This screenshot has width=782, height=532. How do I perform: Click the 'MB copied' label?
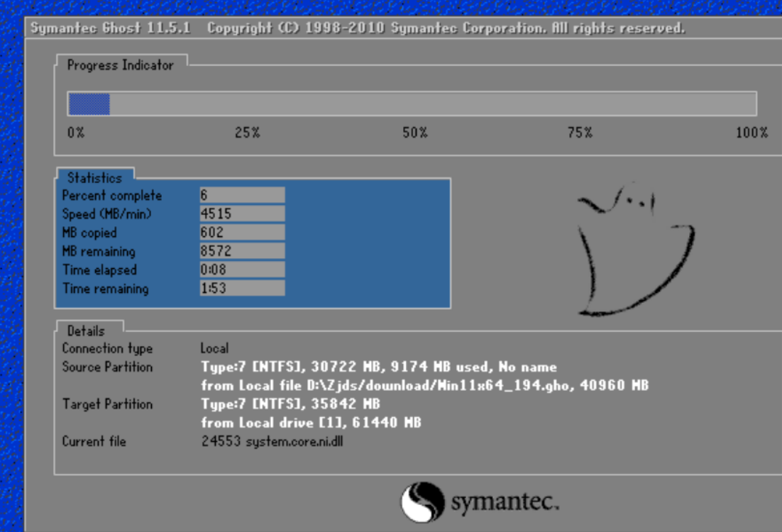89,233
